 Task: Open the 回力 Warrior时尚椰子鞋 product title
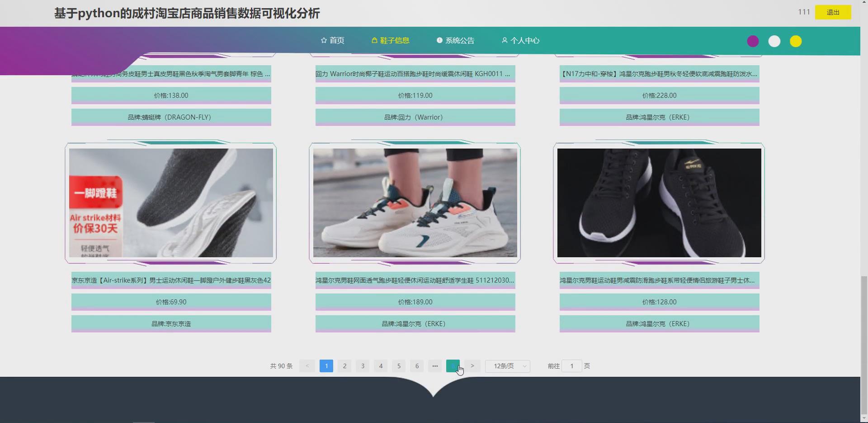click(x=415, y=74)
